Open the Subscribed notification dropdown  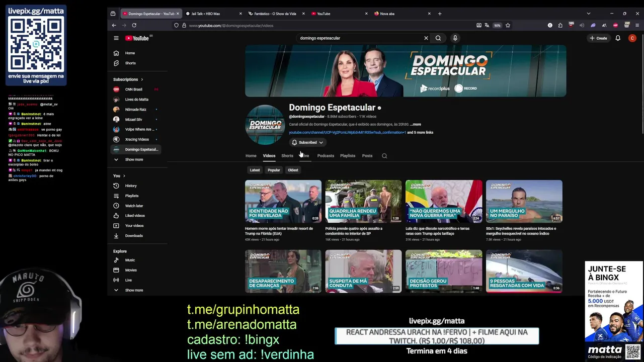[307, 142]
